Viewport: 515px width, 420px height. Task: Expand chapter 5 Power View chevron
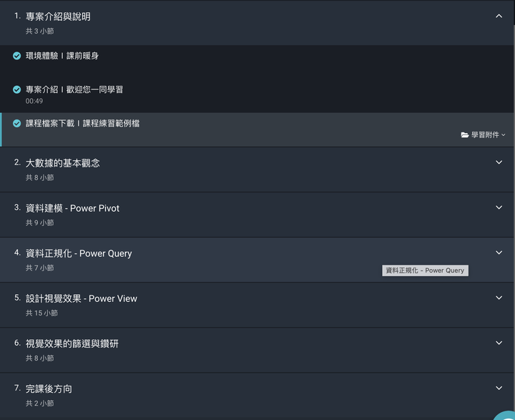tap(499, 298)
